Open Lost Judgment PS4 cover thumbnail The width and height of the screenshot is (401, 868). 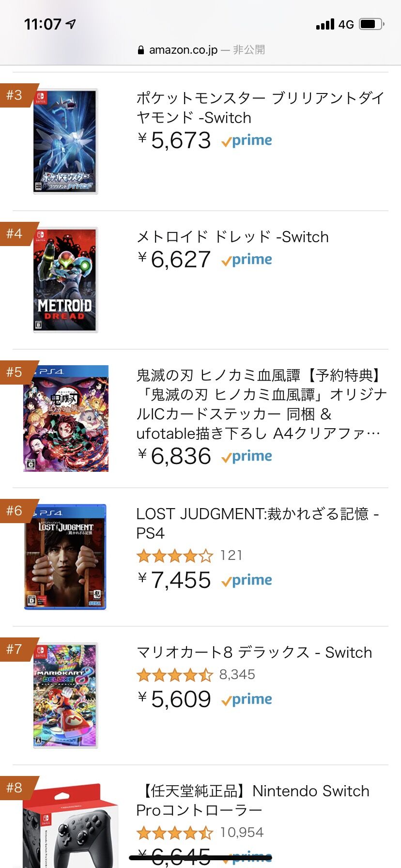(x=65, y=557)
